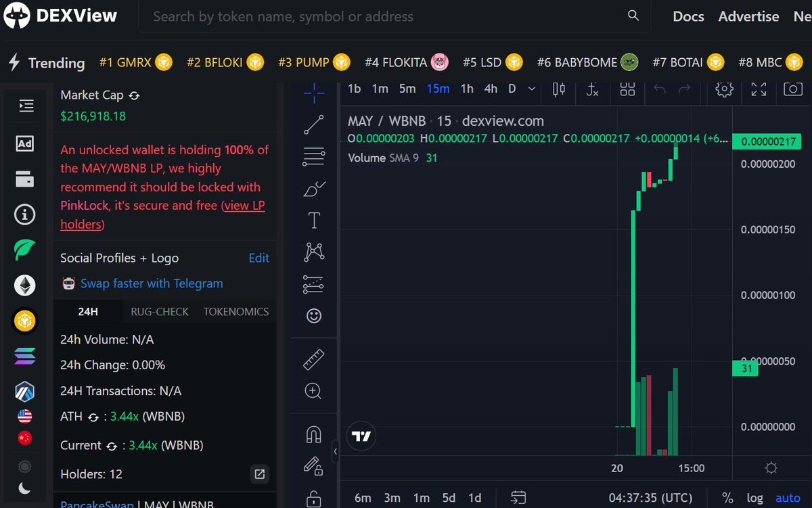Select the crosshair cursor tool

click(313, 93)
